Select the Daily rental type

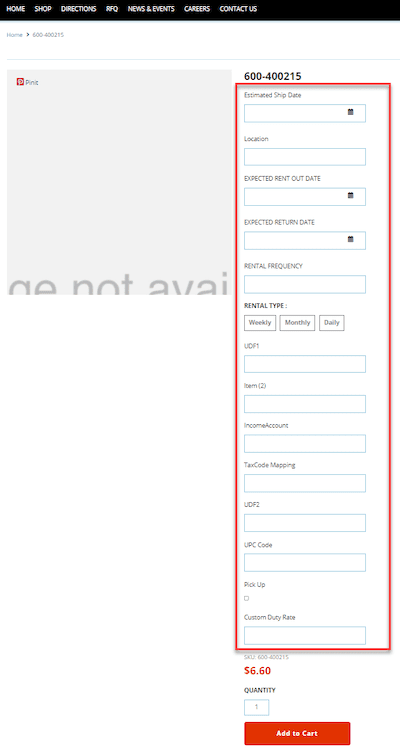pos(332,323)
